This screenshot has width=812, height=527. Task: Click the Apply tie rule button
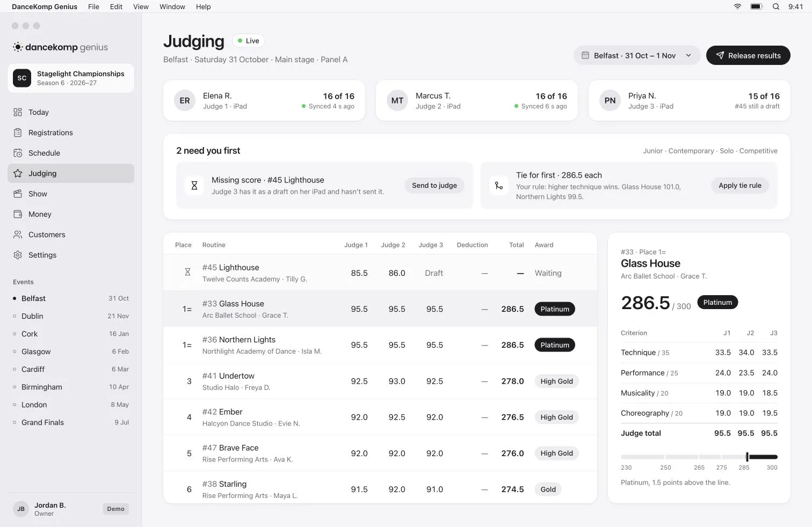[740, 186]
